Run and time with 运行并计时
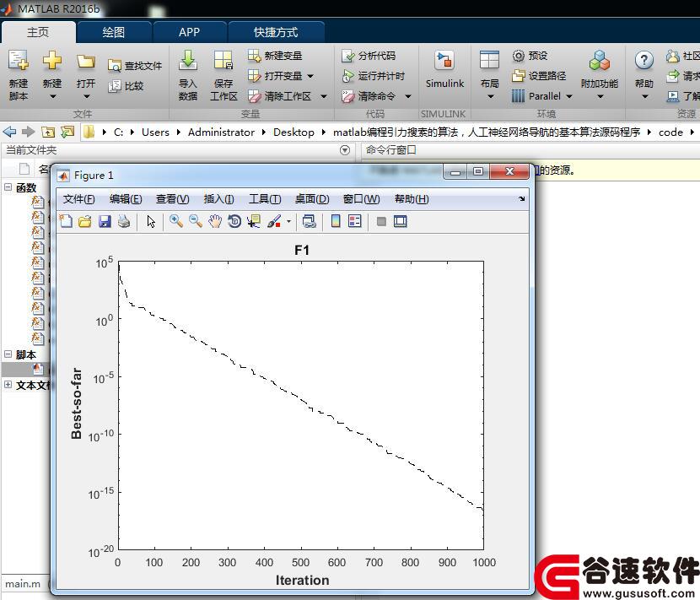Viewport: 700px width, 600px height. (374, 76)
